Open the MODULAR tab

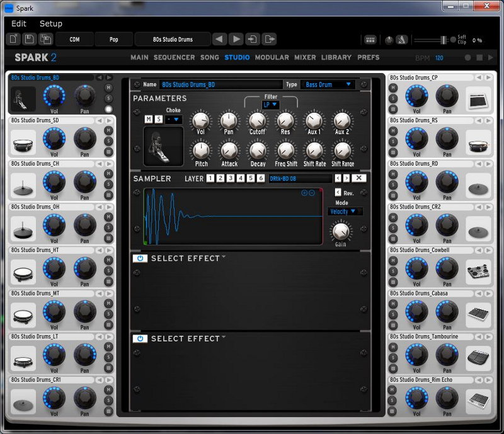pos(272,57)
